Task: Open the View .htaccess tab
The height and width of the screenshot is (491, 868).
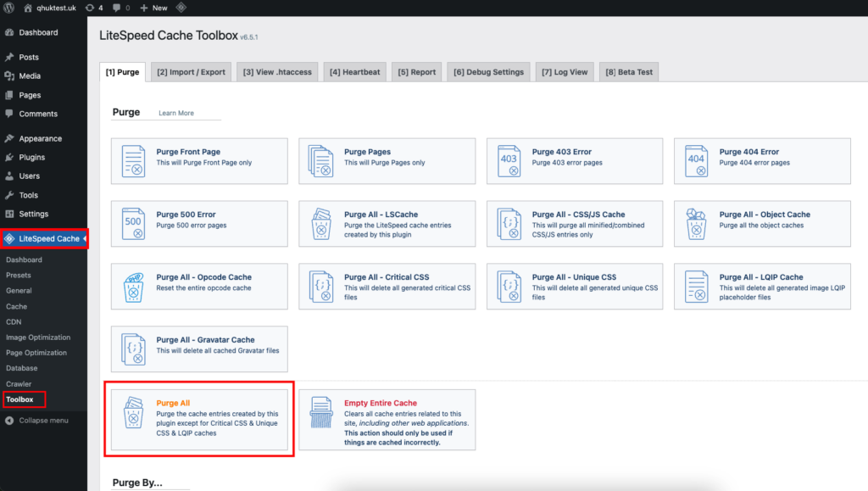Action: click(277, 72)
